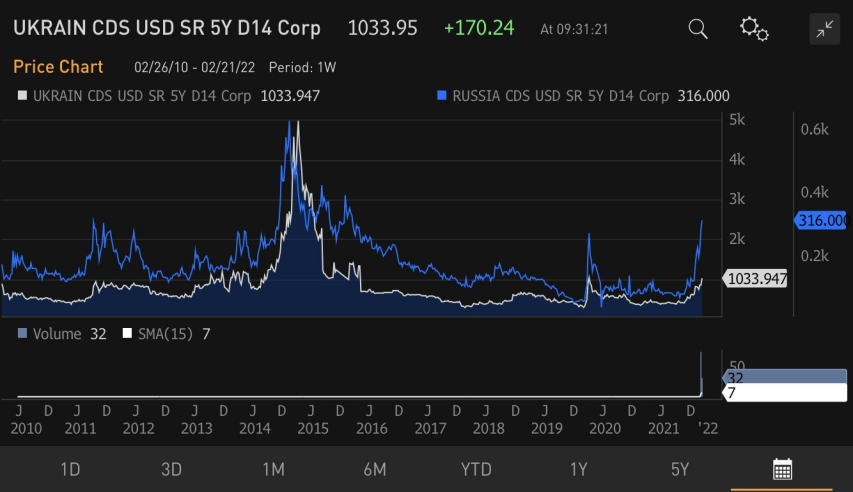This screenshot has width=853, height=492.
Task: Click the Volume legend color swatch
Action: coord(22,333)
